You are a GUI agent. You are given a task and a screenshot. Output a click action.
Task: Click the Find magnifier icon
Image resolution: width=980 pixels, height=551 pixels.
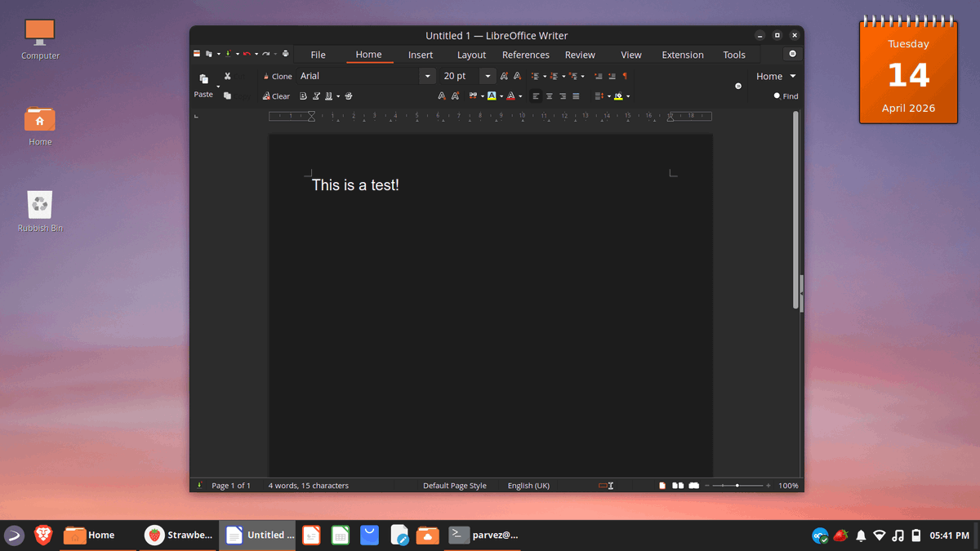[777, 96]
